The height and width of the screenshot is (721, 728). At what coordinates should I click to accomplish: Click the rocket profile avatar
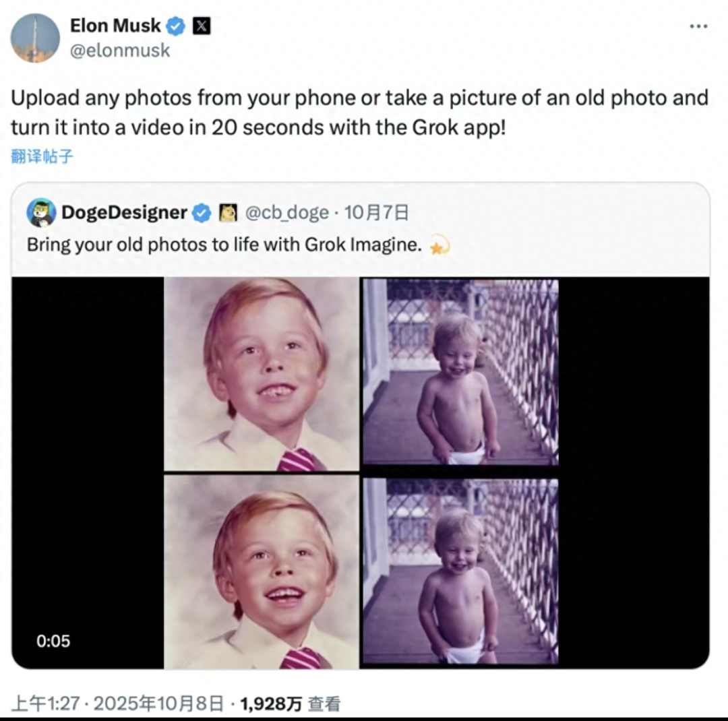35,38
